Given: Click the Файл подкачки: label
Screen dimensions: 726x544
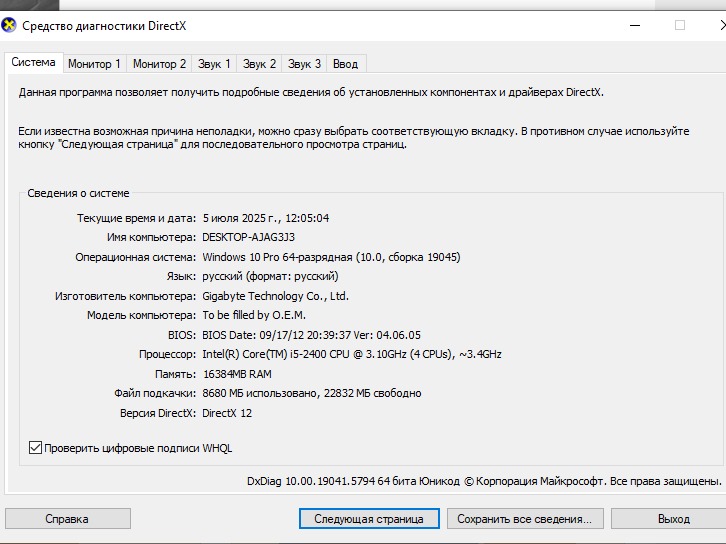Looking at the screenshot, I should (x=155, y=393).
